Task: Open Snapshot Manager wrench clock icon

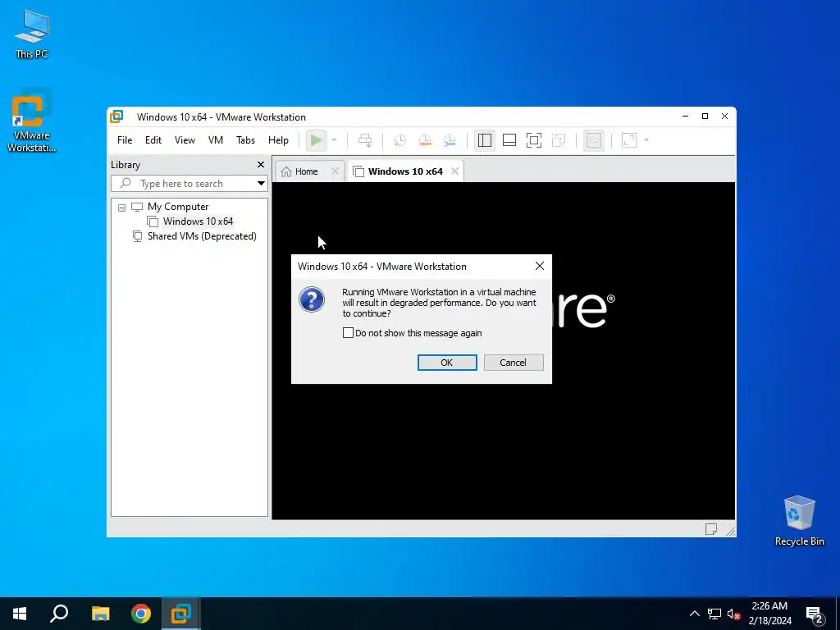Action: click(450, 140)
